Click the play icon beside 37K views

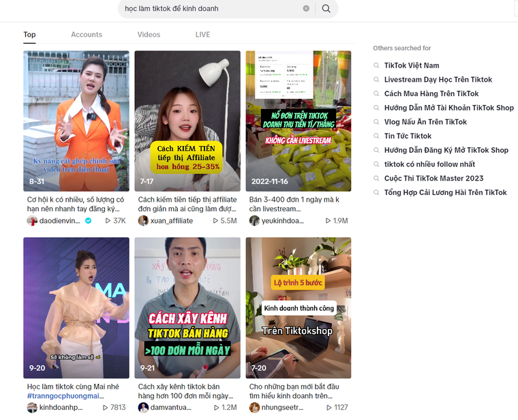(108, 221)
